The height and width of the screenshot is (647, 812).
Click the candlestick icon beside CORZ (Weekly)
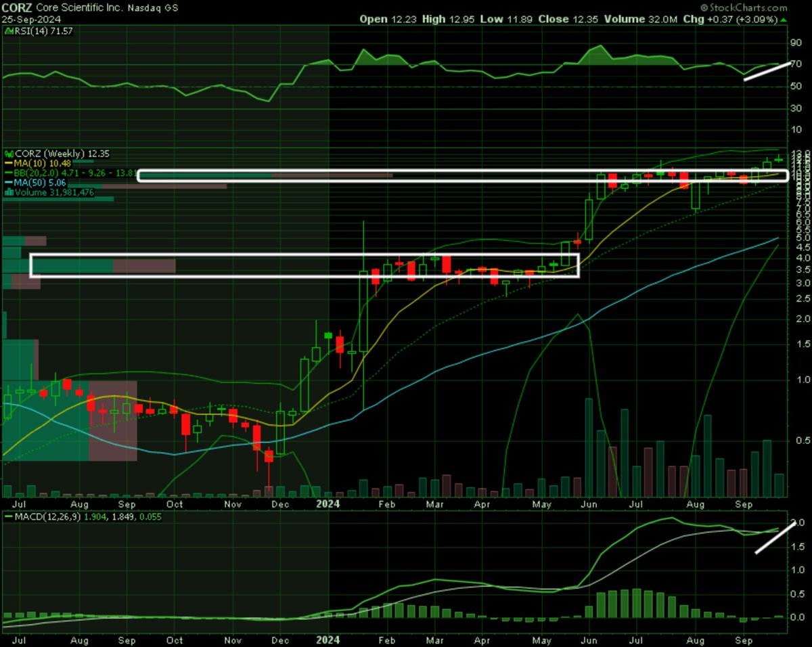(9, 154)
